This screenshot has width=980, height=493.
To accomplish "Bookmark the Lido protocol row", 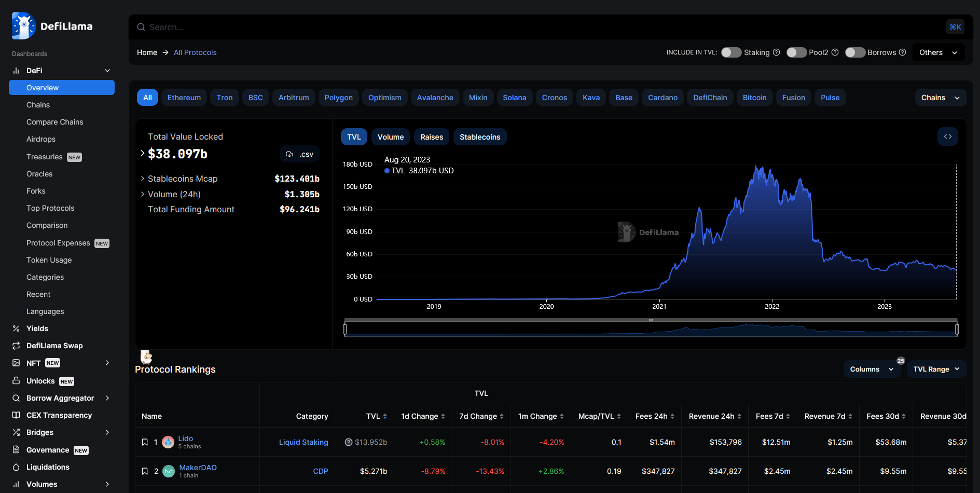I will [x=145, y=442].
